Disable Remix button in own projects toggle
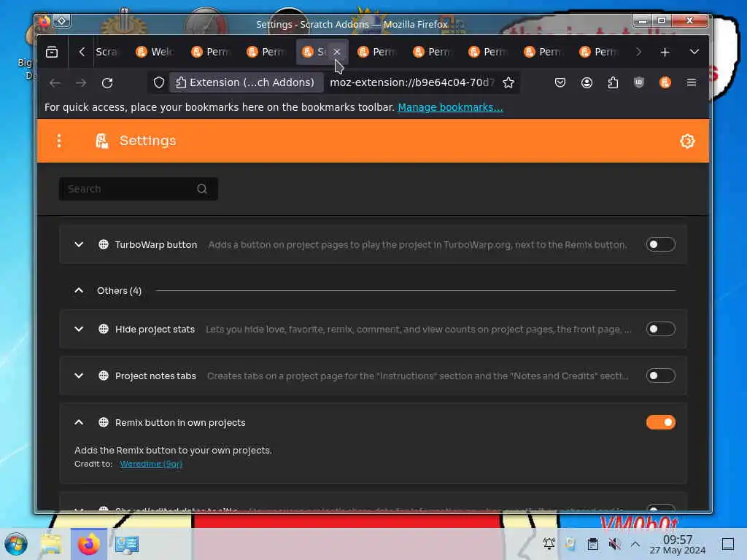Image resolution: width=747 pixels, height=560 pixels. click(660, 422)
